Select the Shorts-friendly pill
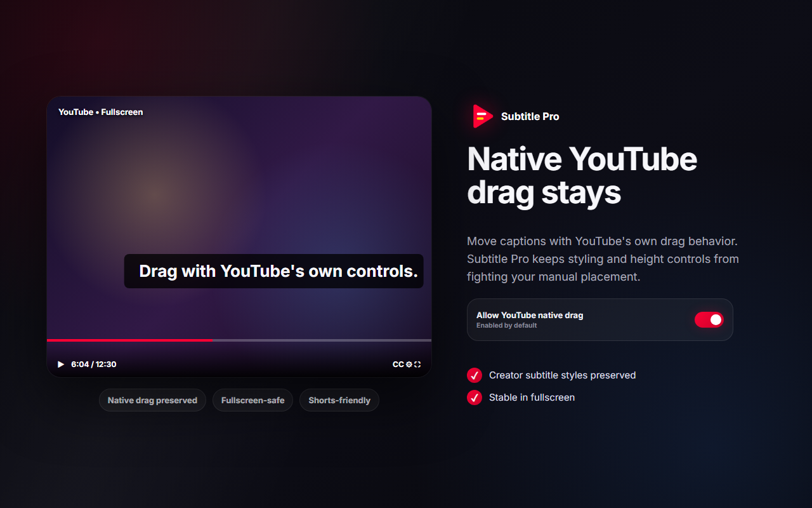 (x=339, y=400)
